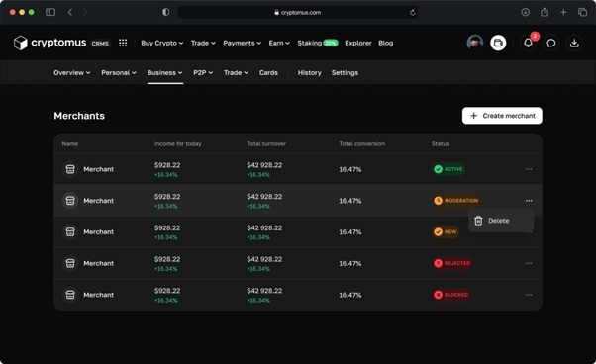
Task: Click the Status column header
Action: point(441,143)
